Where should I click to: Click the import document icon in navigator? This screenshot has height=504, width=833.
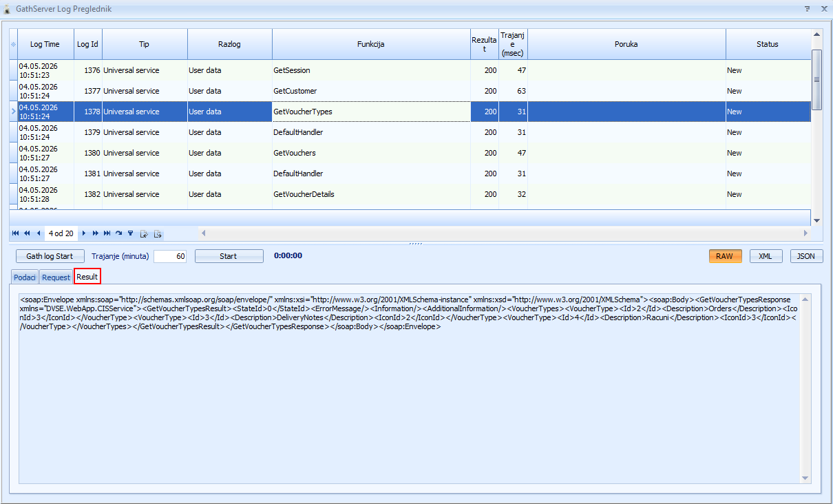click(144, 234)
